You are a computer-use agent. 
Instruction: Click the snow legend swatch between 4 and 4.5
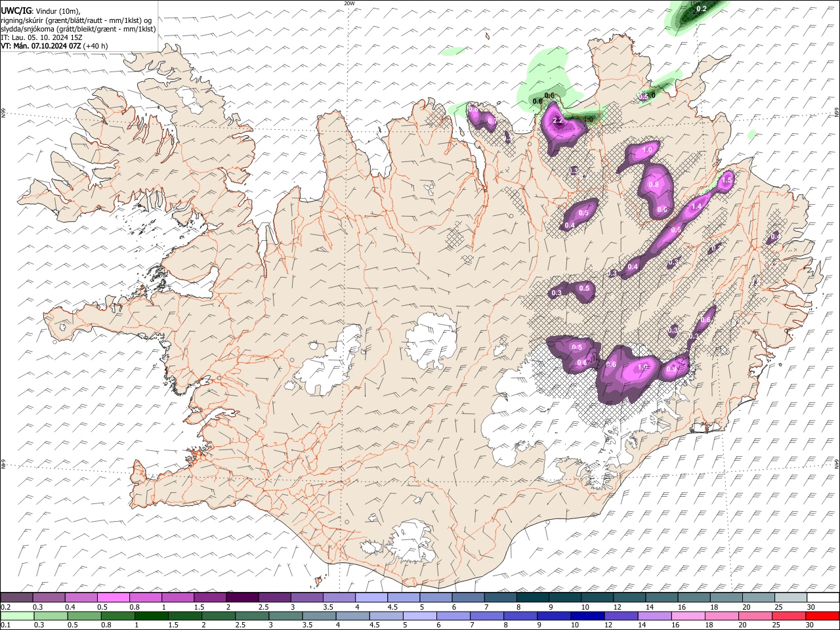pyautogui.click(x=371, y=597)
